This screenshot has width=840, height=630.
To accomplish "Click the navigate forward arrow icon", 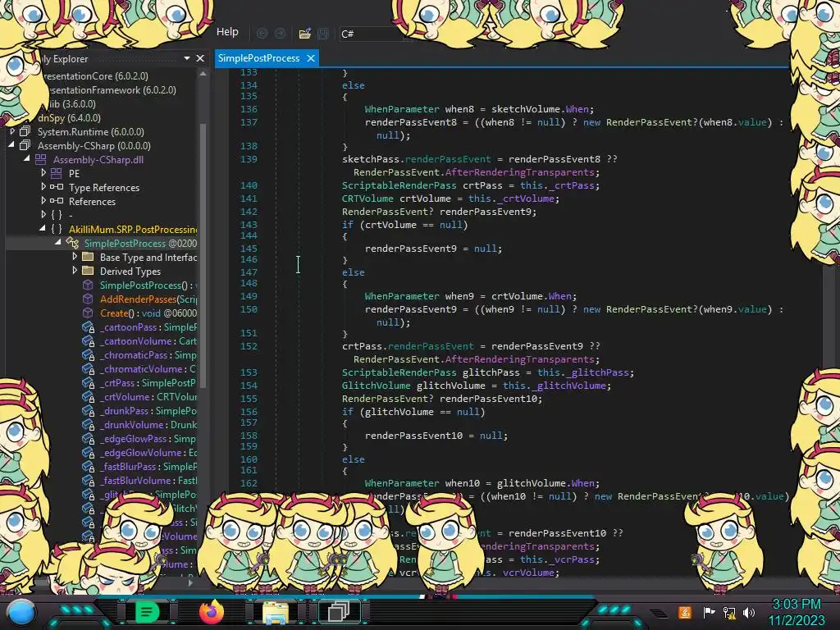I will (x=280, y=34).
